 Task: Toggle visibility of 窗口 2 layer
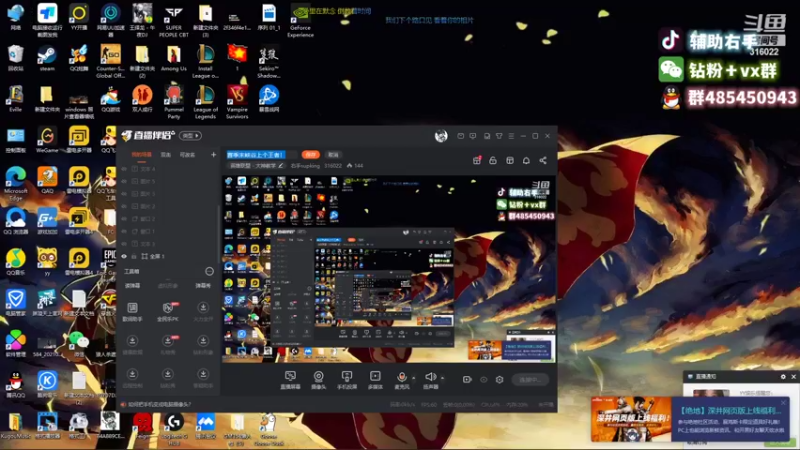[x=124, y=219]
